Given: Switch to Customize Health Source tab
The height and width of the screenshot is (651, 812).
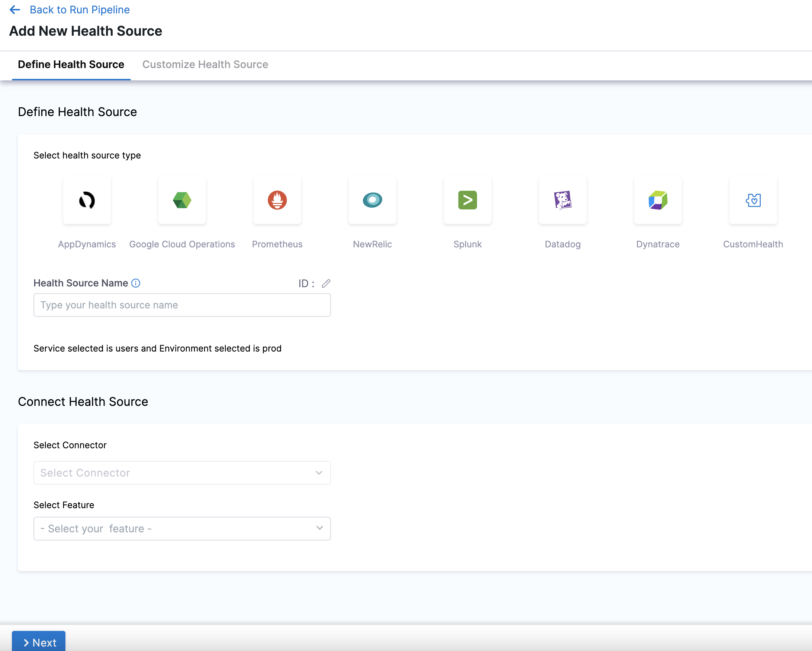Looking at the screenshot, I should pos(205,64).
